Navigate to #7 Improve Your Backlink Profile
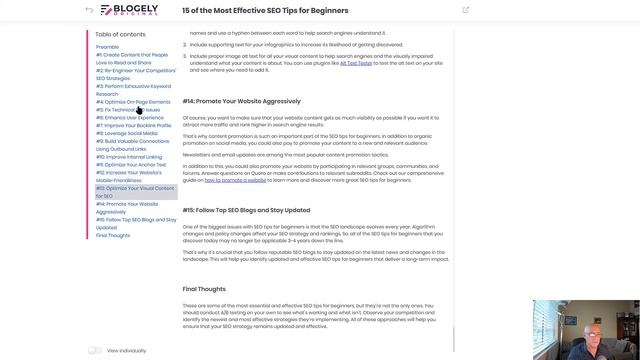 133,125
